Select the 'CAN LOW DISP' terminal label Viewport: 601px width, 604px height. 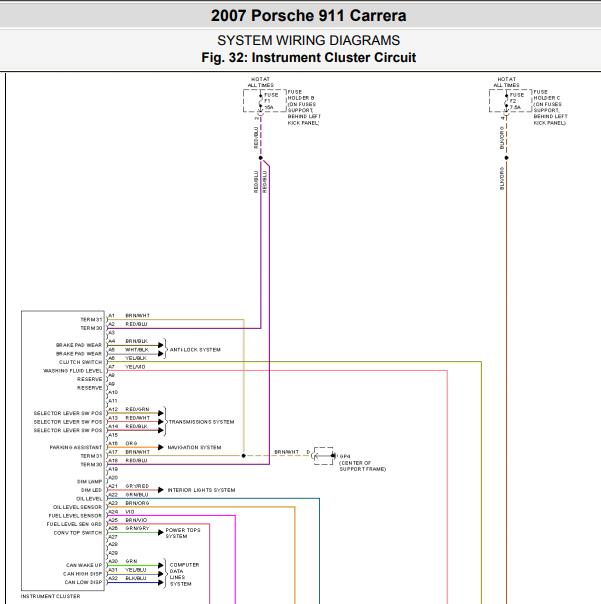83,582
